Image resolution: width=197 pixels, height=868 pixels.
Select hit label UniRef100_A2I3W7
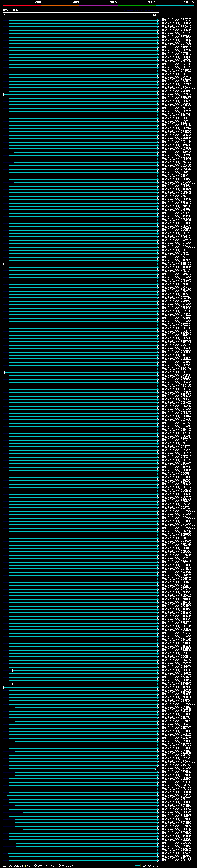coord(177,386)
